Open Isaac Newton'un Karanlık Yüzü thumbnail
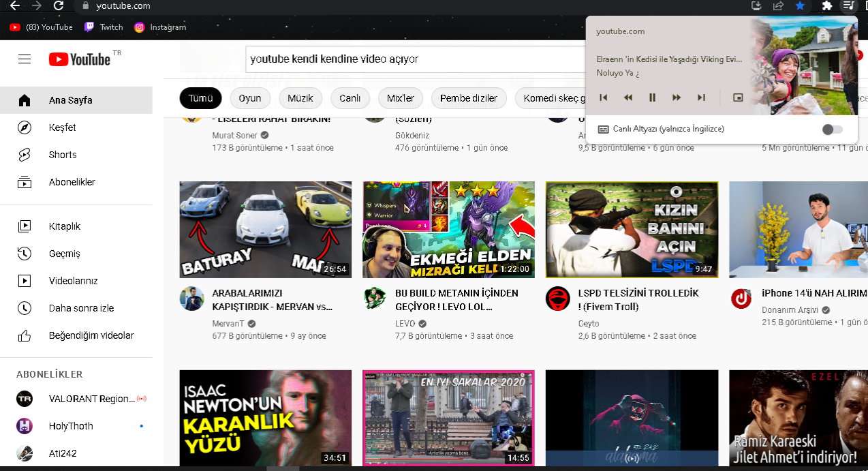The image size is (868, 471). pos(266,419)
